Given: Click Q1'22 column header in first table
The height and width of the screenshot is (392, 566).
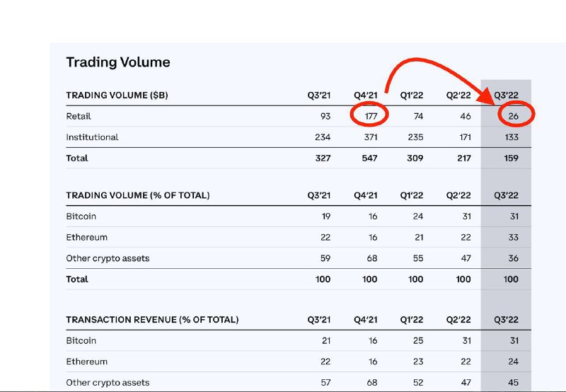Looking at the screenshot, I should tap(412, 96).
